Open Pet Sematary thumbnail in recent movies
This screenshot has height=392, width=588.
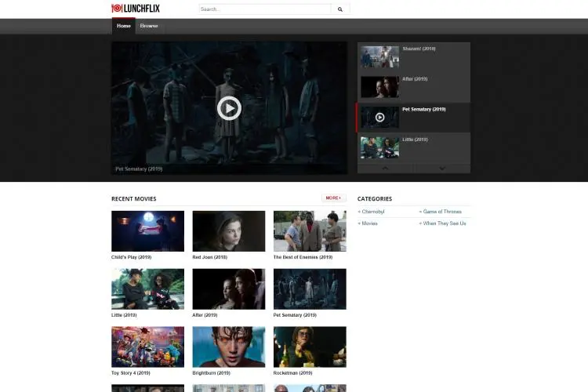(x=310, y=289)
